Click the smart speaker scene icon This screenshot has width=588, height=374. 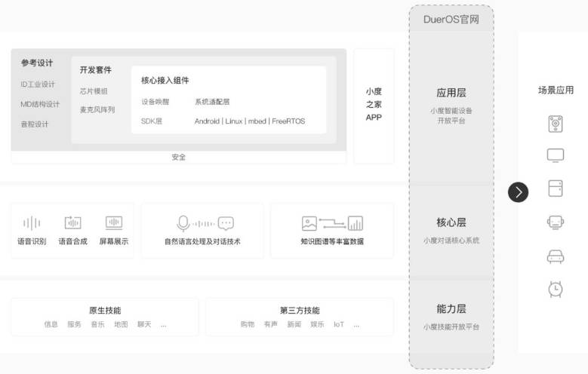tap(556, 124)
